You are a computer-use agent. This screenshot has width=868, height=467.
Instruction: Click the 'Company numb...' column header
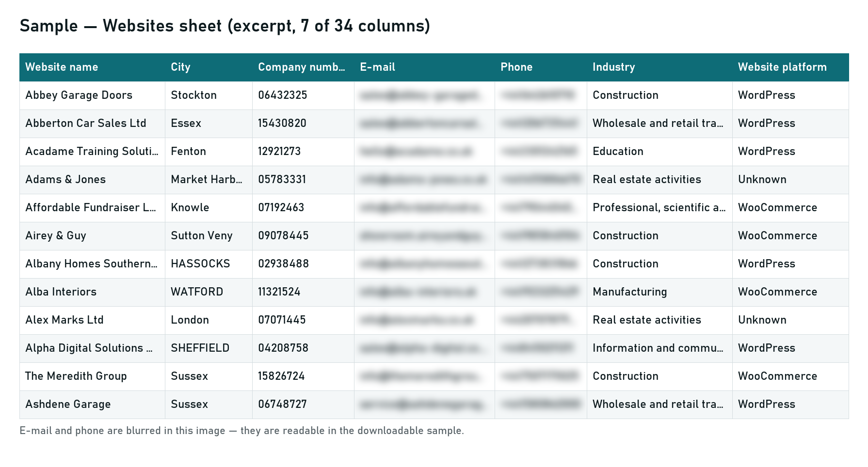(x=303, y=67)
